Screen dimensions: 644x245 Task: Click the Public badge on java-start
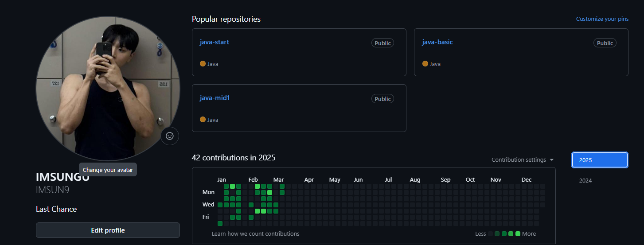(x=382, y=43)
